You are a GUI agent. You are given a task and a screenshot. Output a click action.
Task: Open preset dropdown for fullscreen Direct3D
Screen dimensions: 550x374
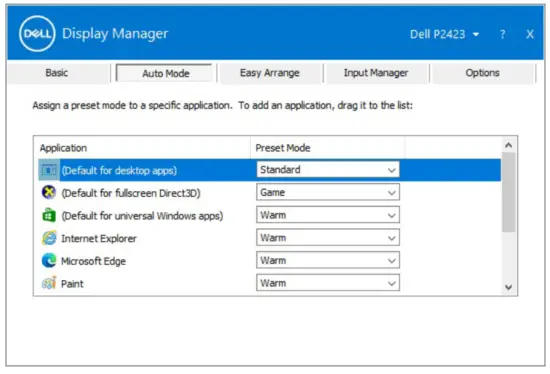[328, 193]
